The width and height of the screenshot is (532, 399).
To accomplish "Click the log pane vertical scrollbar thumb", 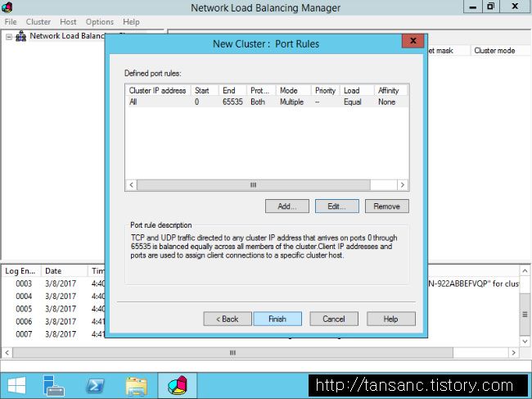I will [x=525, y=315].
